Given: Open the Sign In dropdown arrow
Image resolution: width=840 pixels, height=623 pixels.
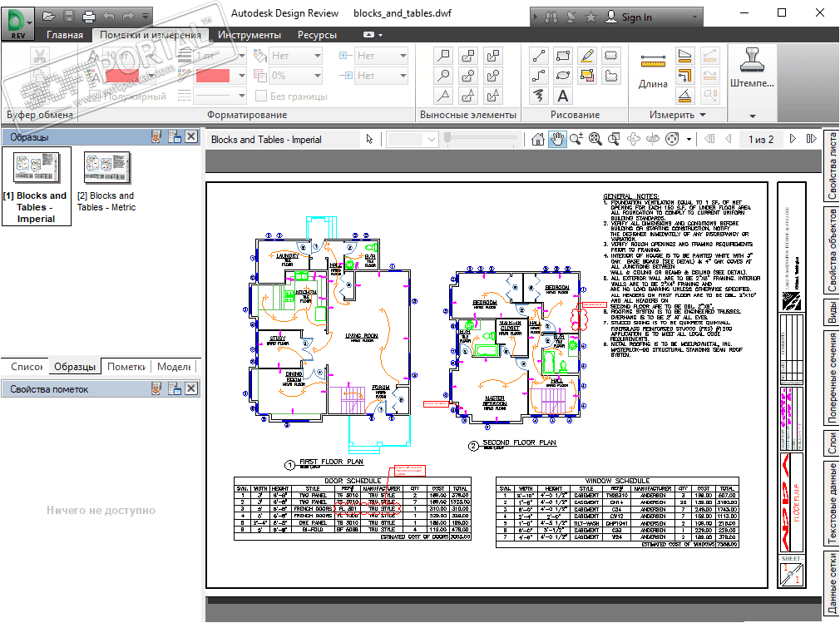Looking at the screenshot, I should tap(694, 17).
